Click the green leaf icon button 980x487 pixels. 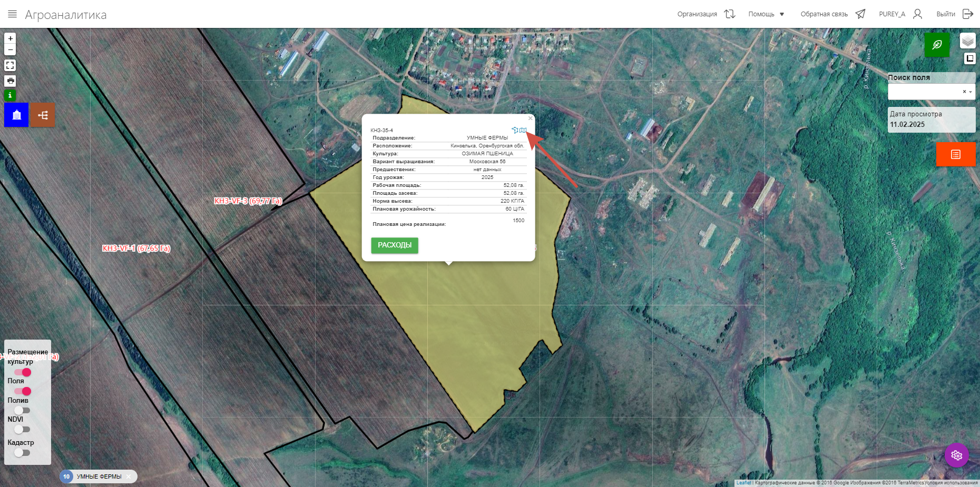pos(937,45)
